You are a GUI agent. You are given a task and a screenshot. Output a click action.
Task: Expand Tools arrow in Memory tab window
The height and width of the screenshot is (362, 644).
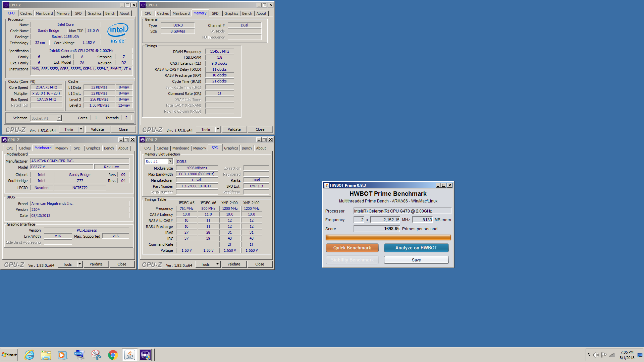(x=218, y=129)
